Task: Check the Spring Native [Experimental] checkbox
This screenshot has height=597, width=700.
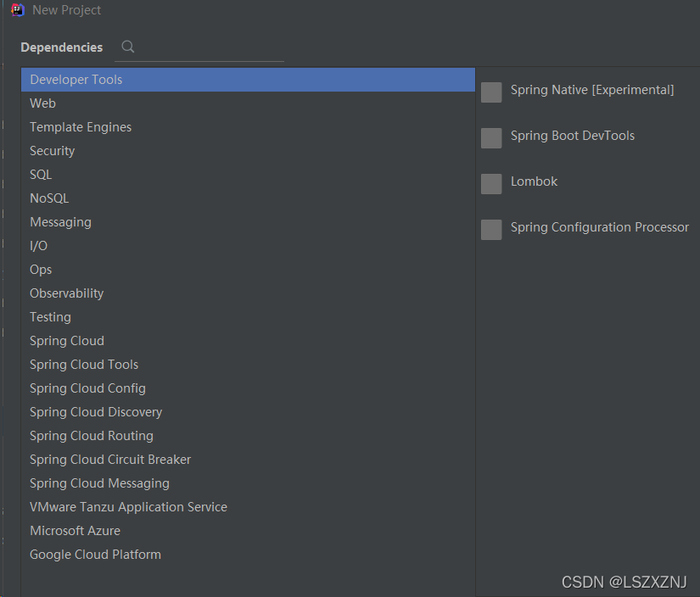Action: click(491, 92)
